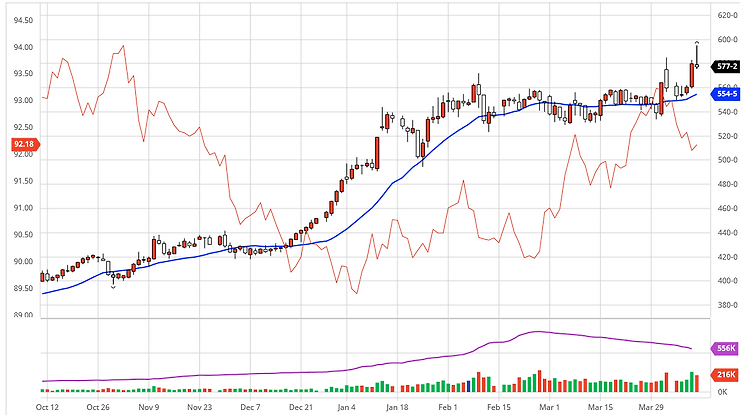
Task: Click the 500-0 right-axis label
Action: click(728, 160)
